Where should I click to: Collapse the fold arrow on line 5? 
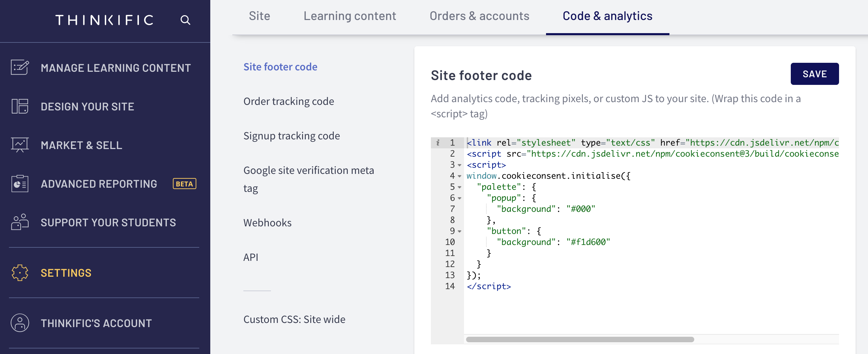click(x=460, y=187)
